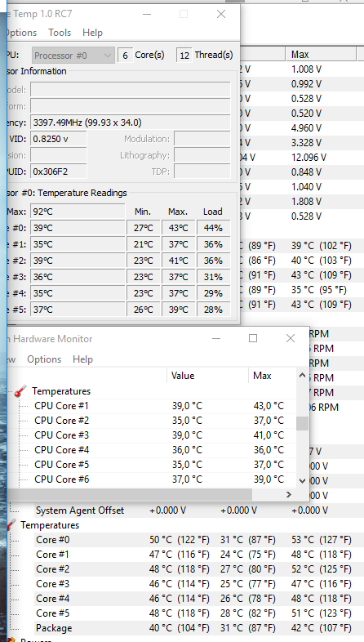This screenshot has height=642, width=364.
Task: Click the vertical scrollbar up arrow
Action: 302,375
